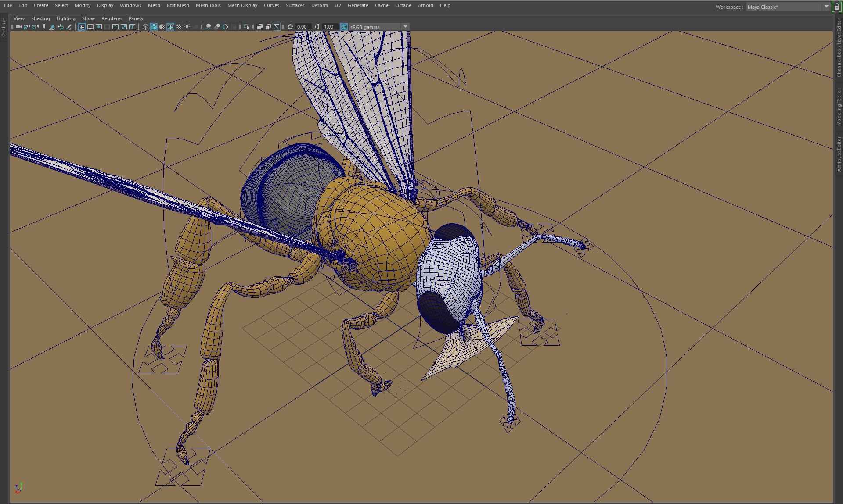
Task: Open the Edit Mesh menu
Action: 178,5
